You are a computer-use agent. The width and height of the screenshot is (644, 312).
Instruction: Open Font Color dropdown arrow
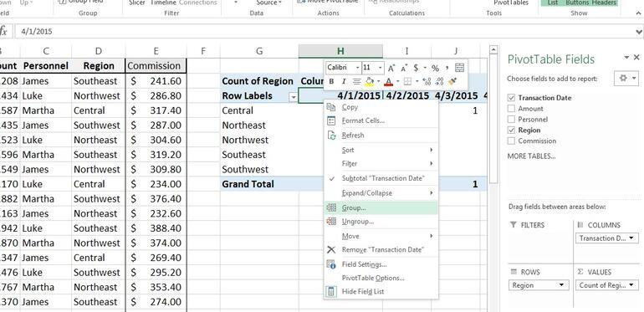[x=397, y=82]
